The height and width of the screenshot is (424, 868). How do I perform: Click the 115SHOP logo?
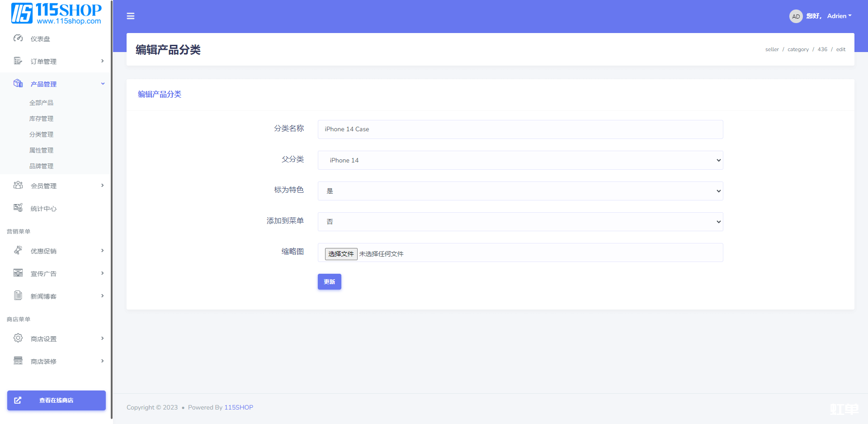(x=57, y=13)
